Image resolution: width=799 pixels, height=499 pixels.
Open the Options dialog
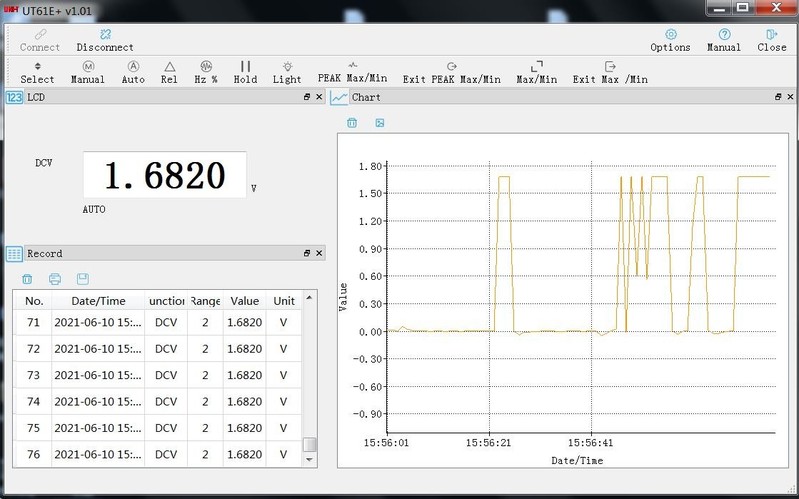[670, 40]
